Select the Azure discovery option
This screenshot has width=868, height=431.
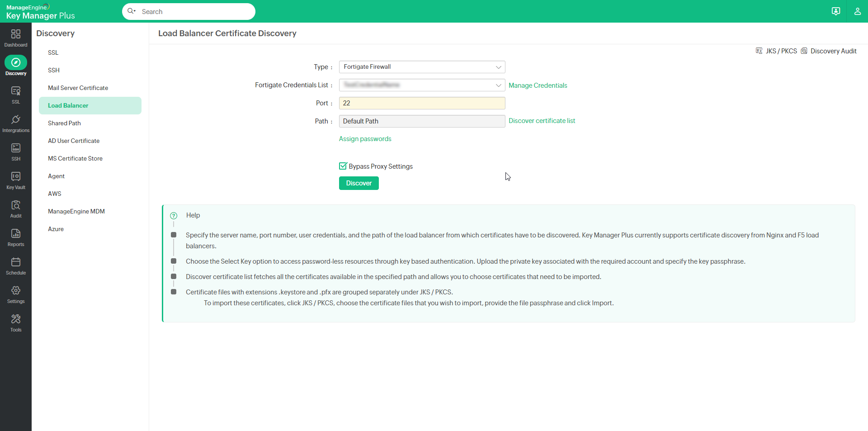(x=55, y=229)
